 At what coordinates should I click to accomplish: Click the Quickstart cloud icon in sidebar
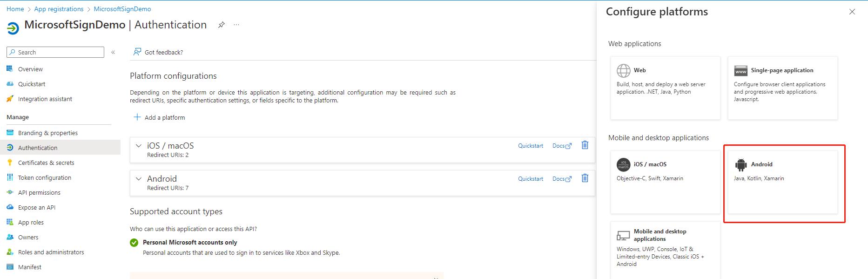10,84
